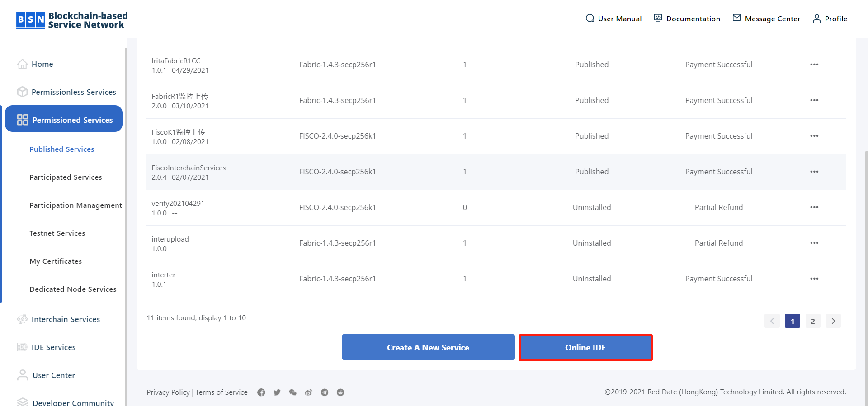Click the BSN logo
The image size is (868, 406).
[x=72, y=20]
